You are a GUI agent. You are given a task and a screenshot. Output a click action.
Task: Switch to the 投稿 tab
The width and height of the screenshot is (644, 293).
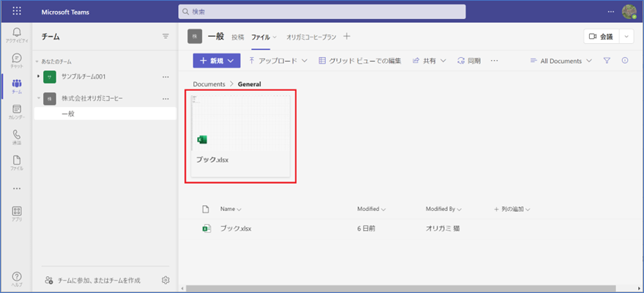238,37
